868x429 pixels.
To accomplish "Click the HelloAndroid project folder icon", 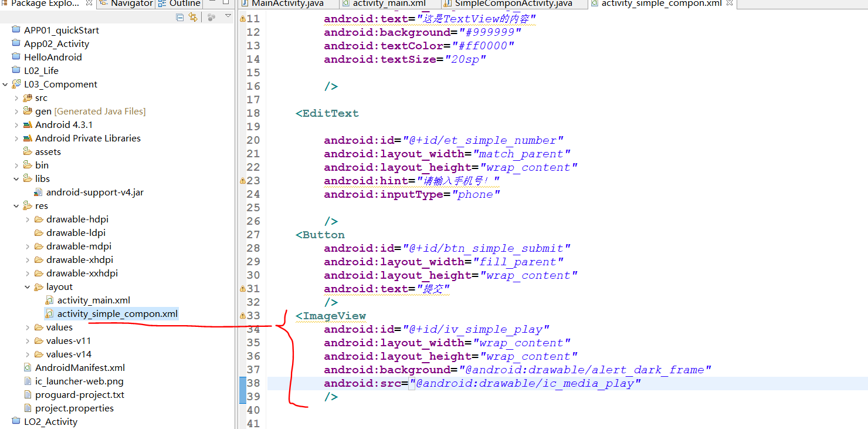I will click(16, 57).
